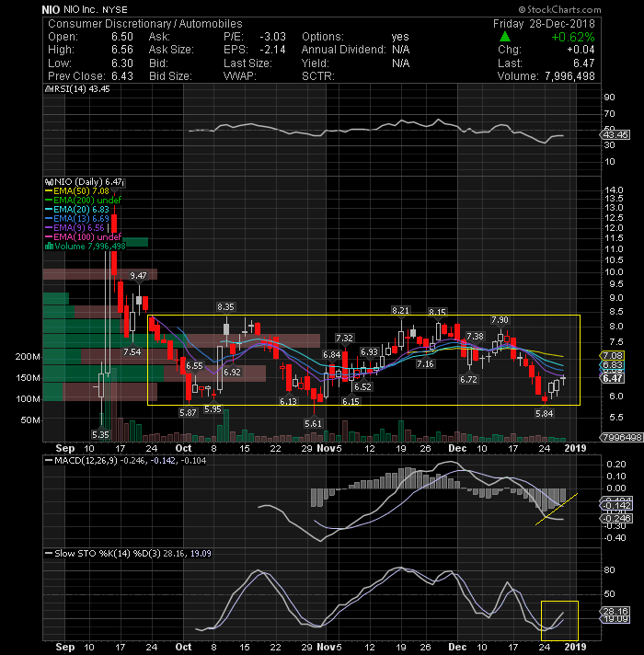Click the 7.54 price low label
The image size is (644, 655).
[132, 352]
